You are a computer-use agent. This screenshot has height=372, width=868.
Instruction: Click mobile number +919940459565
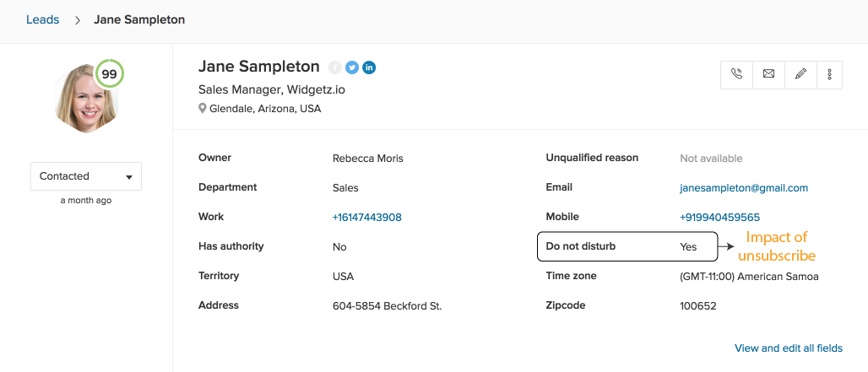click(x=719, y=218)
